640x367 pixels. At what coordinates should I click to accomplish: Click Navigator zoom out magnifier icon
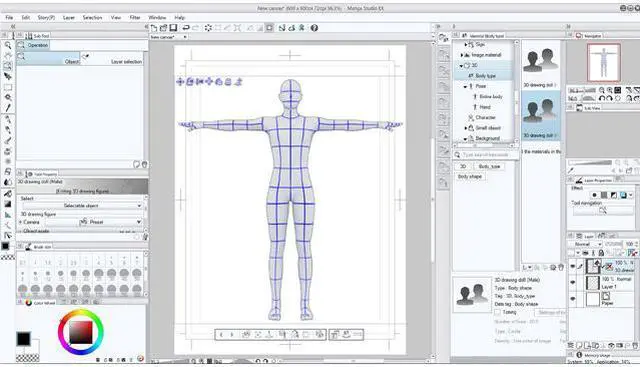coord(602,90)
